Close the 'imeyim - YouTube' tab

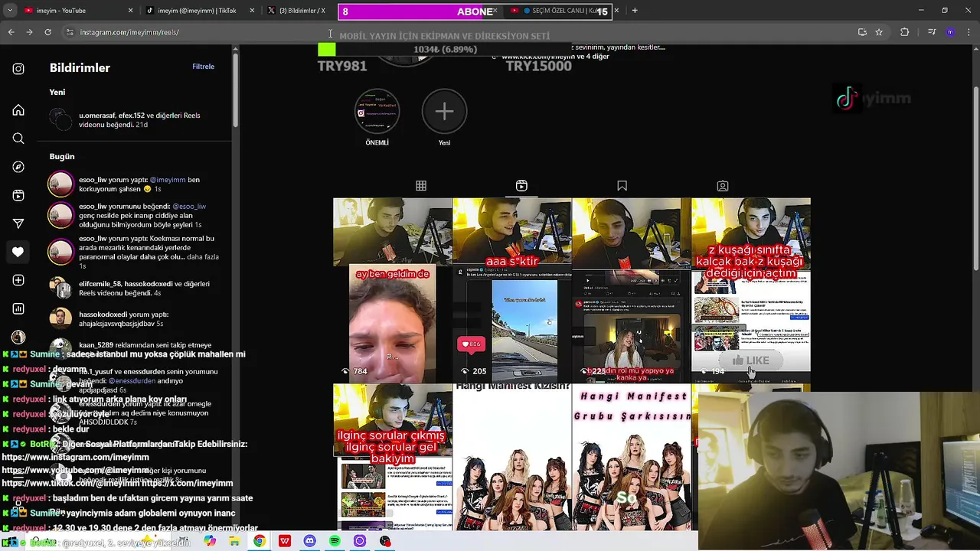130,11
